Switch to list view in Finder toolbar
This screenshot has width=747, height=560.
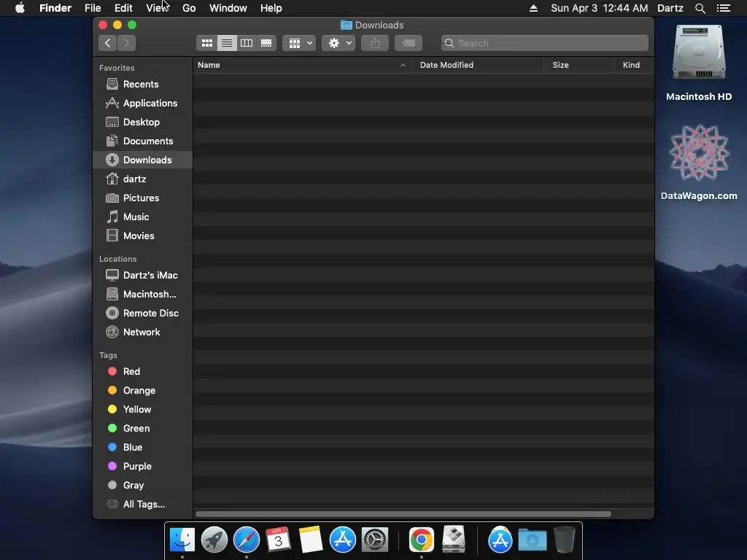227,43
